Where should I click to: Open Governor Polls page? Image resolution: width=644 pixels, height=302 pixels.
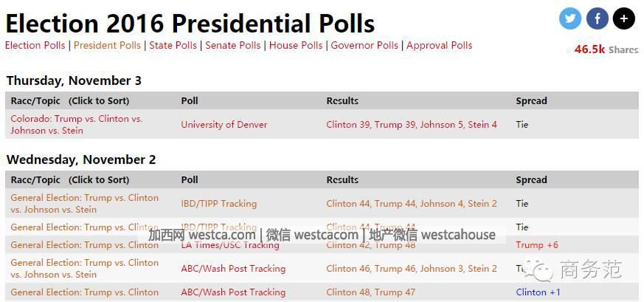pyautogui.click(x=364, y=46)
